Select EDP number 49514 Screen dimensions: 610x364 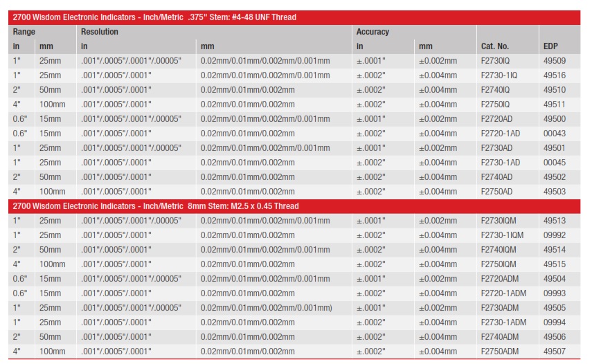click(555, 250)
